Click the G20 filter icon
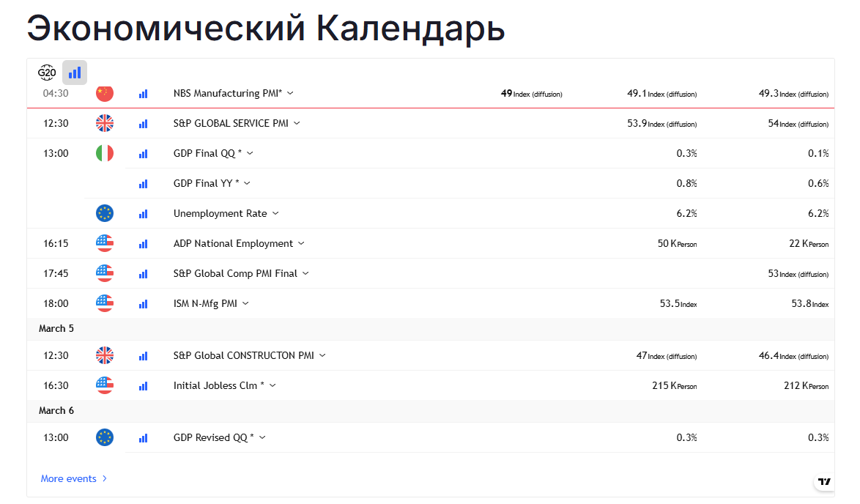Screen dimensions: 860x504 coord(47,72)
